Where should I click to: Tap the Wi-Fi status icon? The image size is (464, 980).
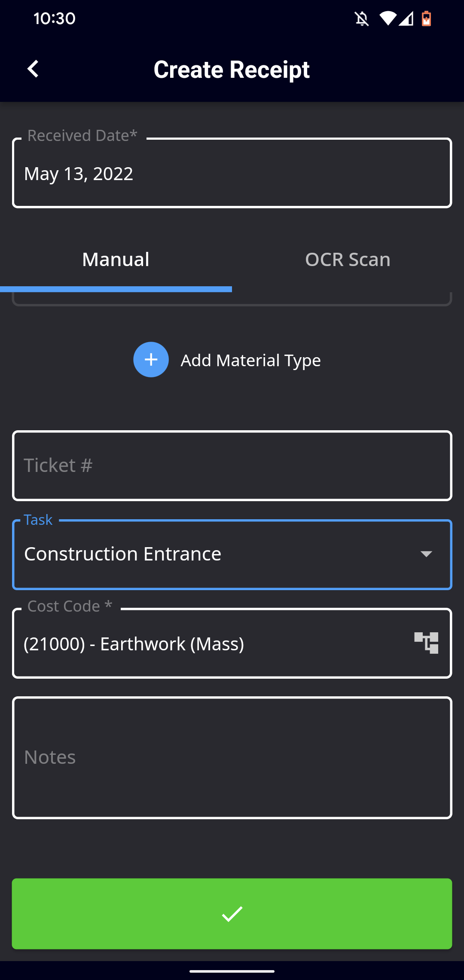pos(388,18)
